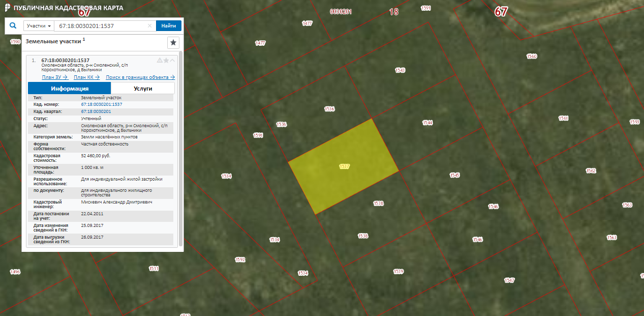Clear the search field with the X
644x316 pixels.
[x=149, y=26]
